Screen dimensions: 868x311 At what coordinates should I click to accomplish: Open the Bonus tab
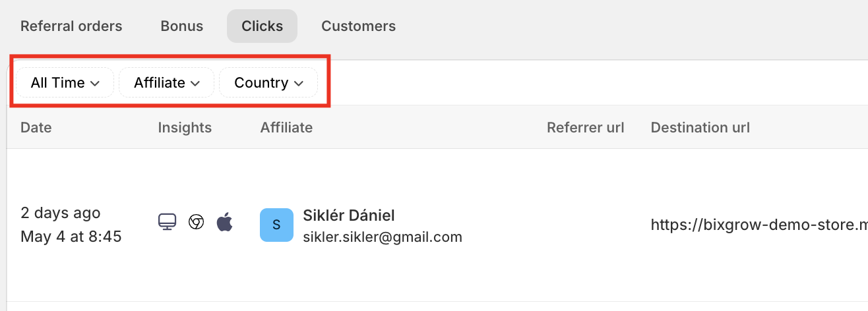(x=182, y=26)
